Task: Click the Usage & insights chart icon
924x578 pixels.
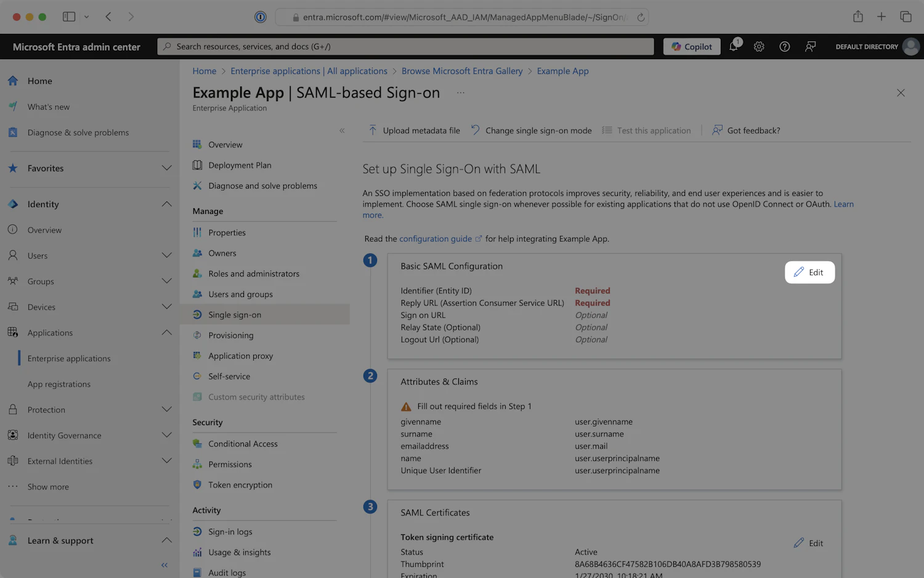Action: point(197,552)
